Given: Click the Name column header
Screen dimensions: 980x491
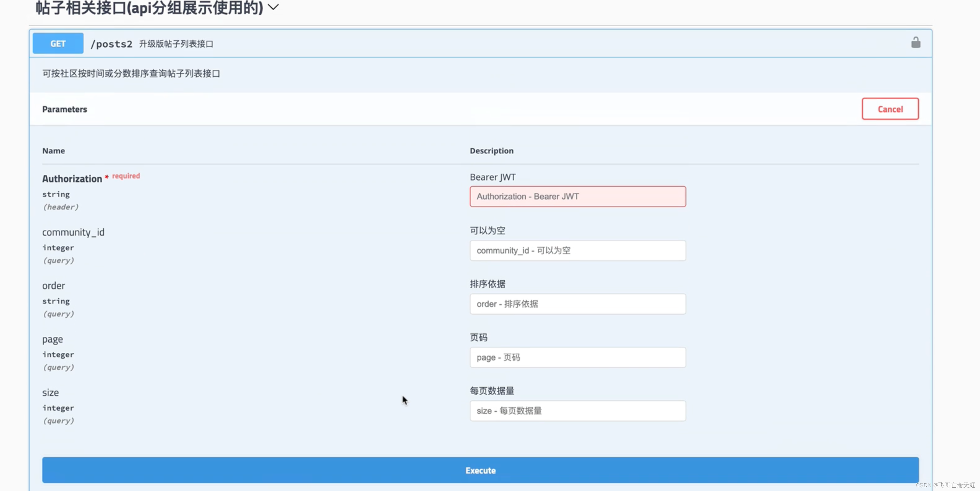Looking at the screenshot, I should [54, 151].
